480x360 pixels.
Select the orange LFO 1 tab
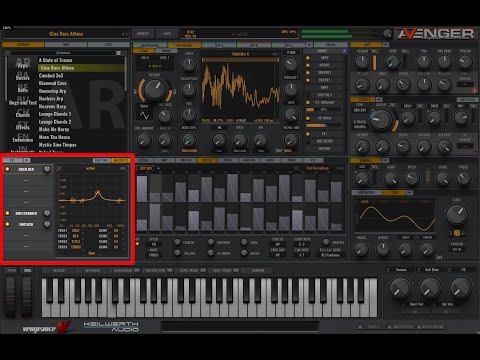pyautogui.click(x=395, y=193)
